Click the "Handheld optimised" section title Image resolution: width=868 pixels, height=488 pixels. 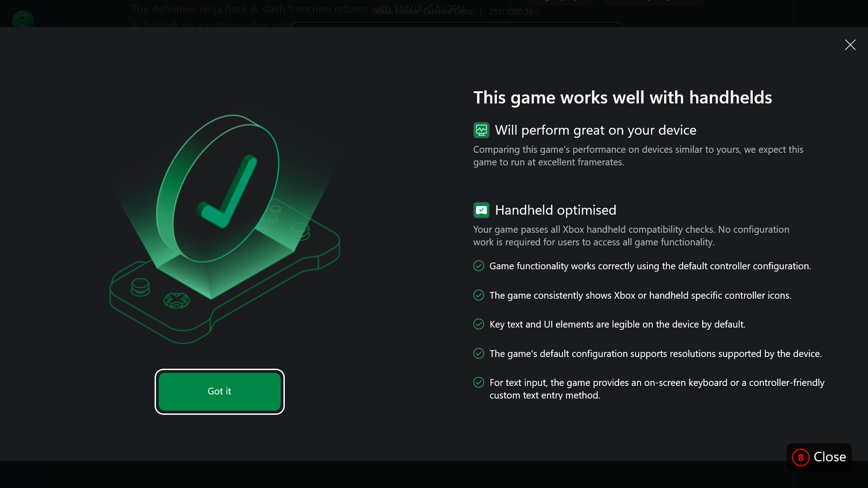[x=556, y=210]
